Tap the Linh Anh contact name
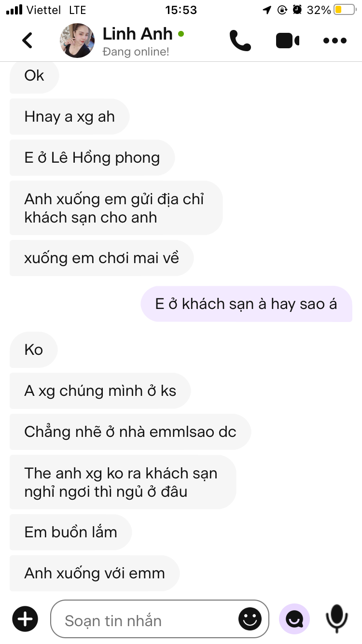This screenshot has height=644, width=362. pos(138,34)
